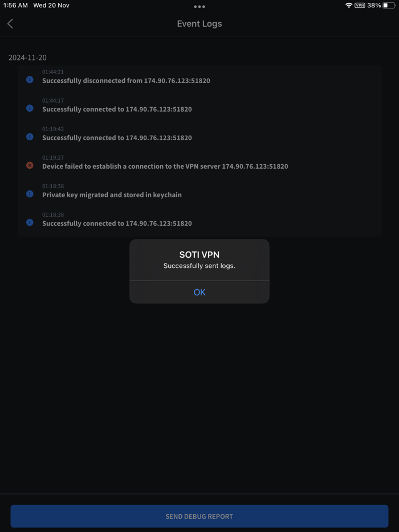Click the info icon beside the 01:44:21 disconnection entry
The height and width of the screenshot is (532, 399).
point(30,80)
